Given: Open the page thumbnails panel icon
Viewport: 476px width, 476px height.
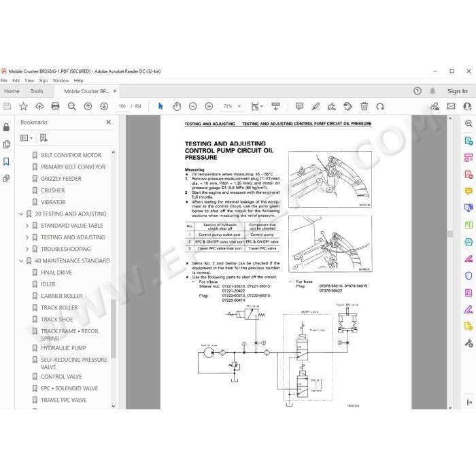Looking at the screenshot, I should click(6, 144).
